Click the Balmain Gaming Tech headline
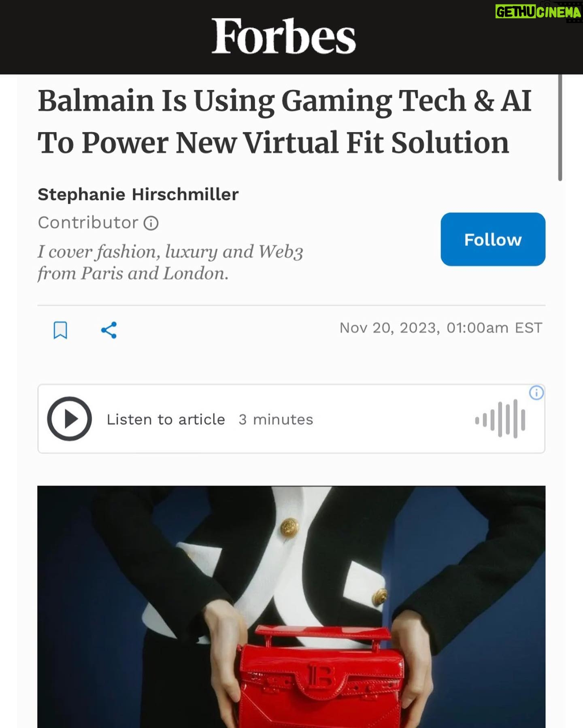Image resolution: width=583 pixels, height=728 pixels. 284,121
